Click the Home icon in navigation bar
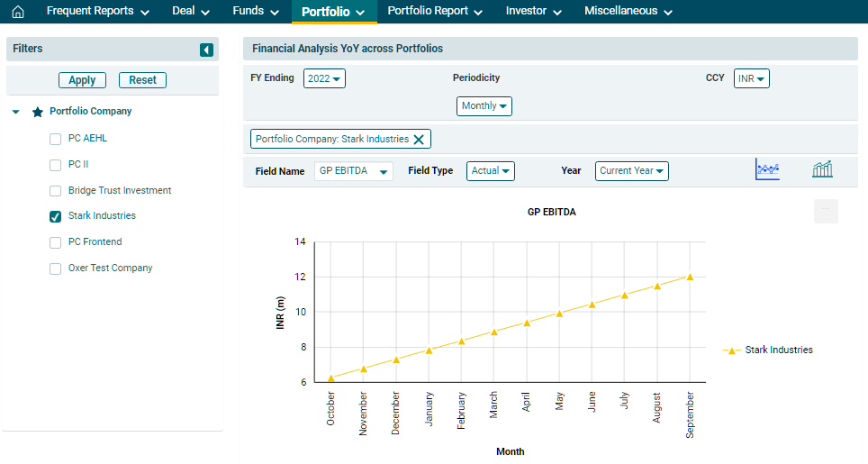 pyautogui.click(x=17, y=12)
